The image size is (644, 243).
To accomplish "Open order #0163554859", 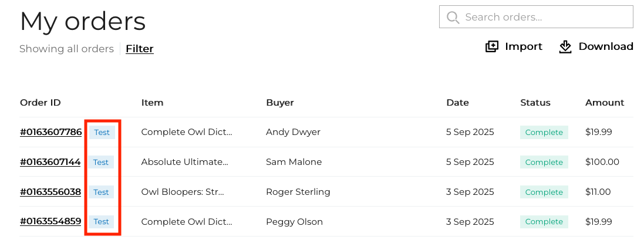I will pos(50,222).
